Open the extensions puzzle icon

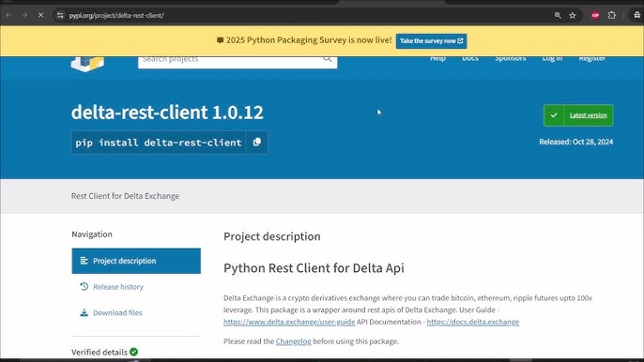coord(612,15)
